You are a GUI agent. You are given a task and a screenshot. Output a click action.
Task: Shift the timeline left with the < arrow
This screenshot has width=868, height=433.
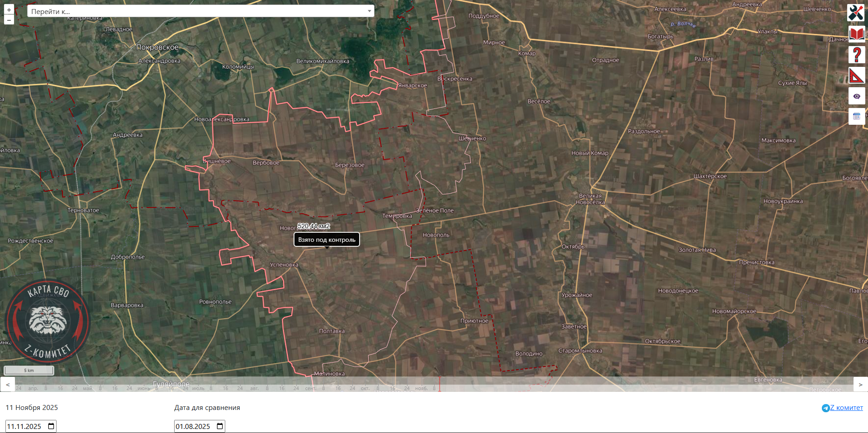[8, 385]
